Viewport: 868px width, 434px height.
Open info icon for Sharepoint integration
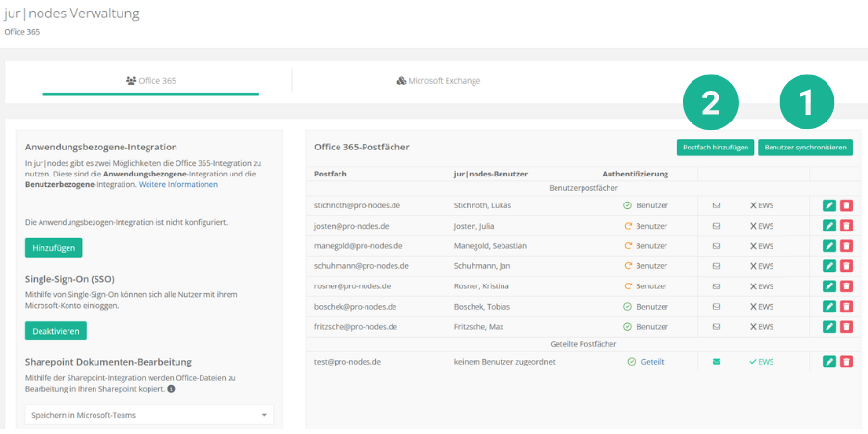point(171,389)
